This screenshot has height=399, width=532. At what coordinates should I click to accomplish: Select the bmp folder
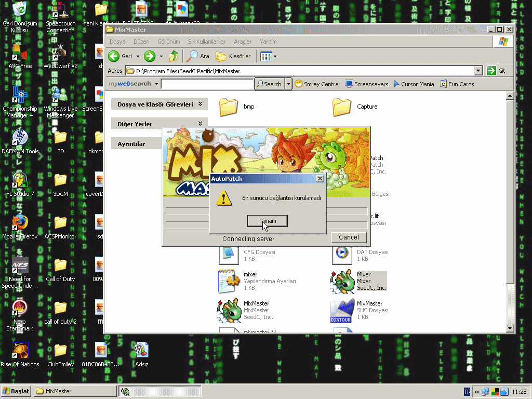click(237, 107)
